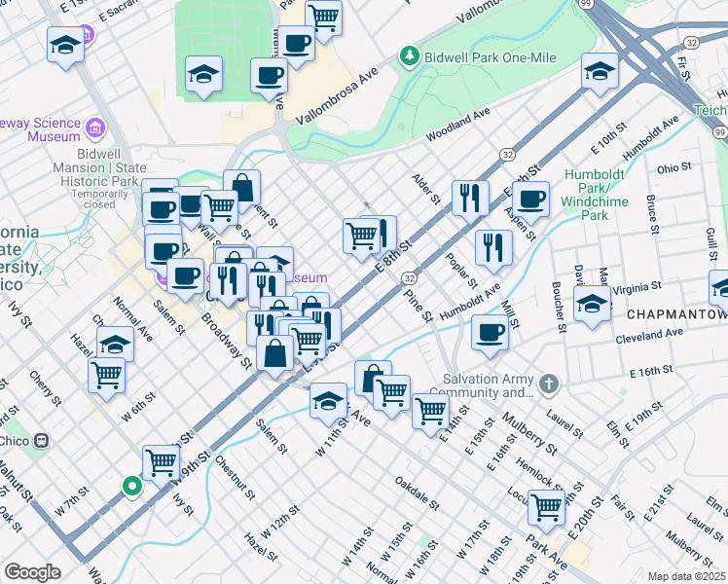Click the Map data ©2025 attribution text
Screen dimensions: 728x584
pos(686,576)
